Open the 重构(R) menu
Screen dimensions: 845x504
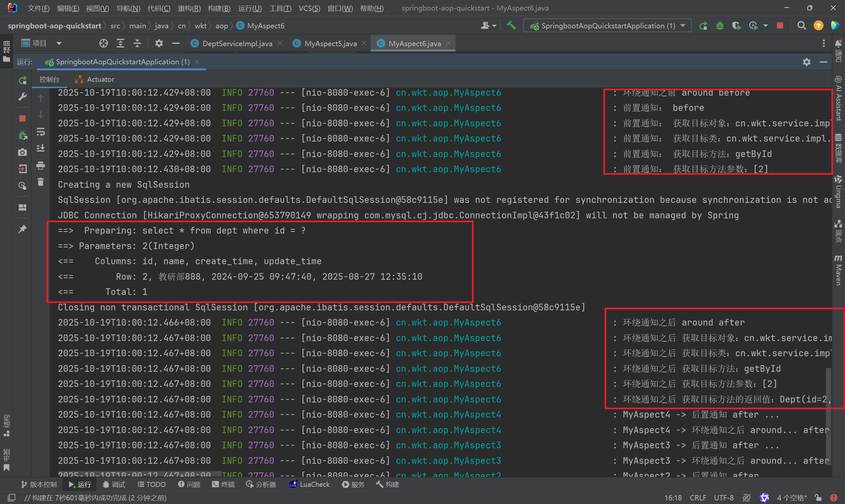coord(189,8)
